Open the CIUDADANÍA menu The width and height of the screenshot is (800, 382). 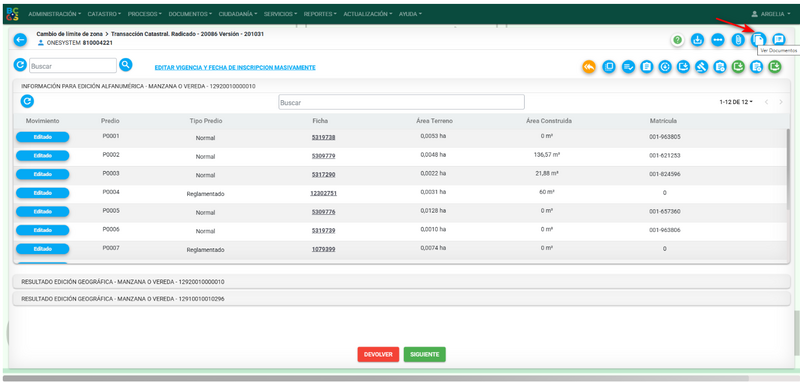238,14
